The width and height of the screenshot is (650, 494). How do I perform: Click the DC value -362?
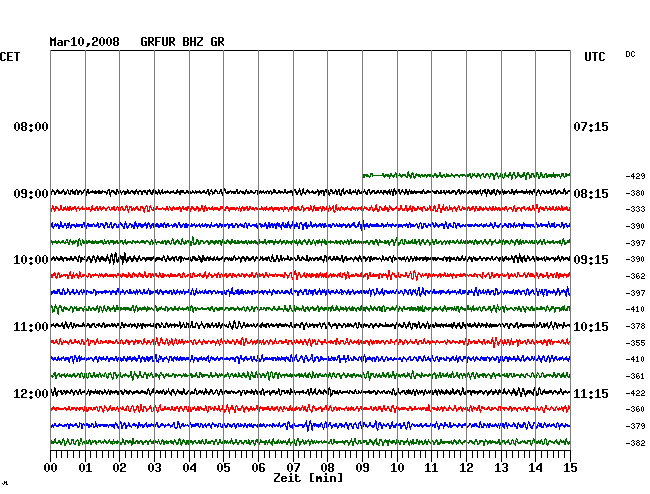coord(635,276)
